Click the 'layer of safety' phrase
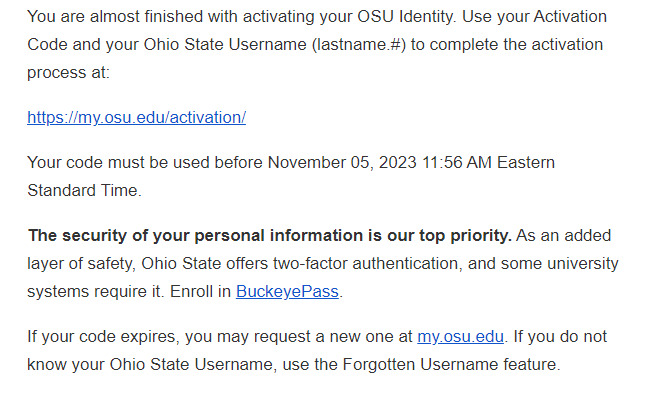The height and width of the screenshot is (395, 651). click(81, 264)
